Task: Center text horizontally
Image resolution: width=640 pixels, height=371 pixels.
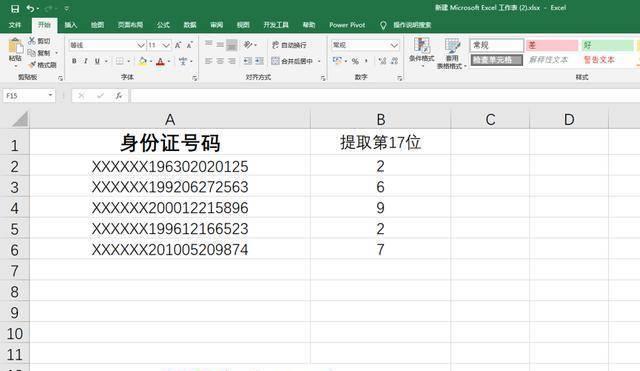Action: [x=220, y=61]
